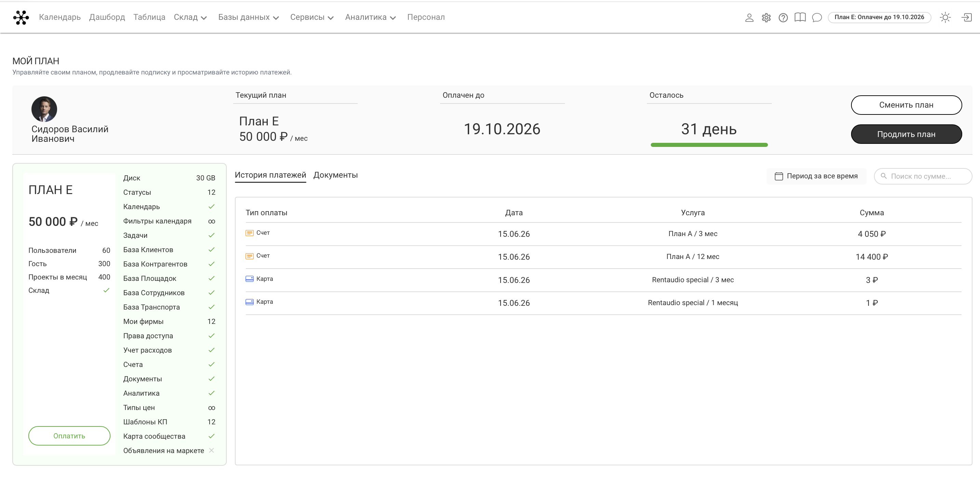Click the help question mark icon
Viewport: 980px width, 492px height.
pos(783,17)
